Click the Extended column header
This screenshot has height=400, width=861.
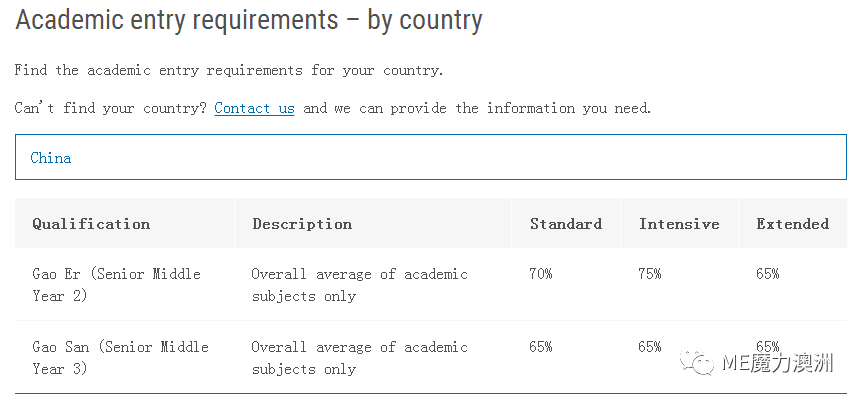click(x=792, y=224)
